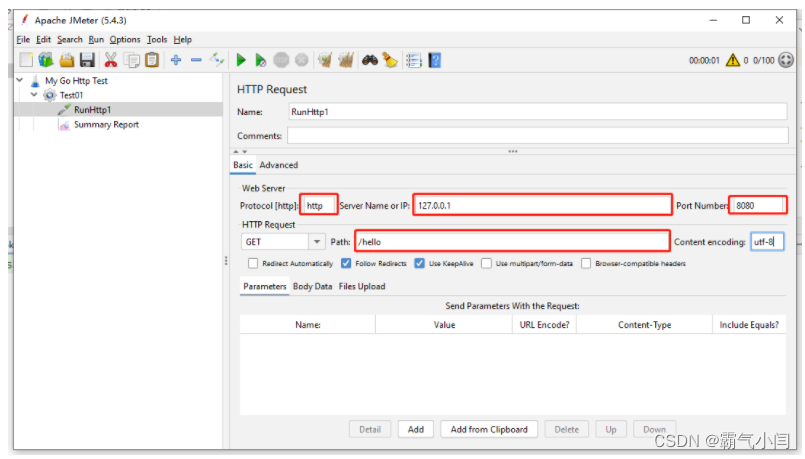Switch to the Files Upload tab
Screen dimensions: 805x459
pyautogui.click(x=362, y=286)
